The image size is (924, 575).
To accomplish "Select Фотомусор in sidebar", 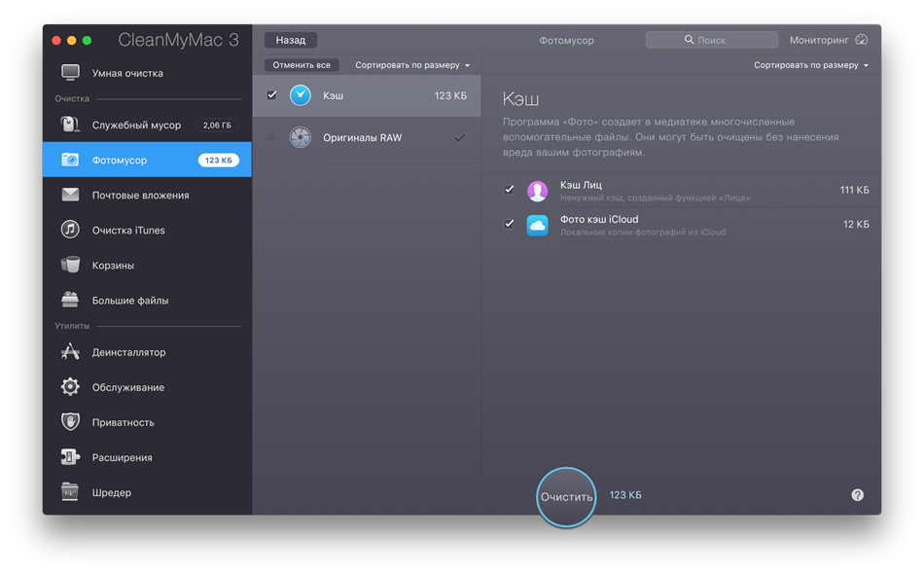I will pos(147,160).
